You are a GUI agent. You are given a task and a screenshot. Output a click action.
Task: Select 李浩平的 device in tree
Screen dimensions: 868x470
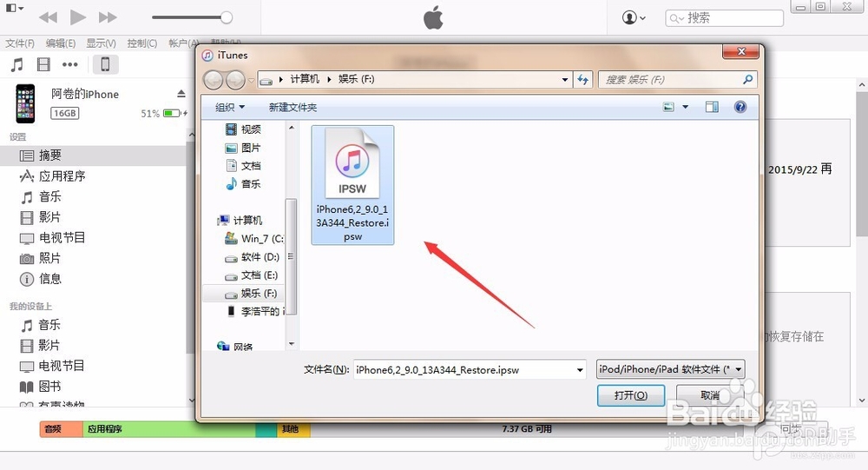click(x=255, y=312)
